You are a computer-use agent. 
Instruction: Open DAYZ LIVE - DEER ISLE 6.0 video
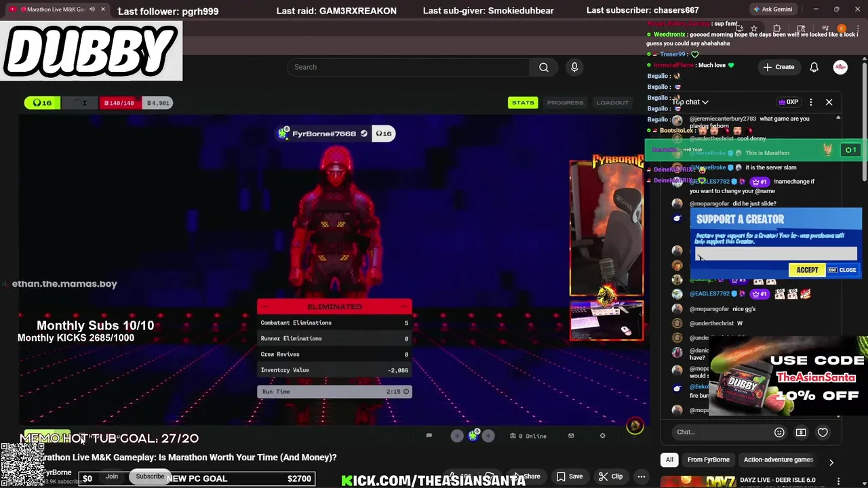[777, 480]
